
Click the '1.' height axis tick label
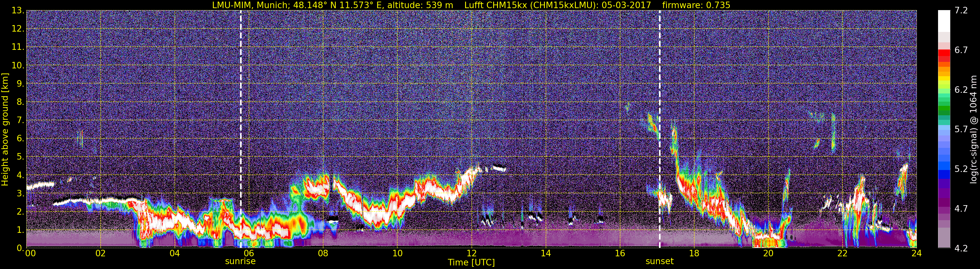pos(20,230)
